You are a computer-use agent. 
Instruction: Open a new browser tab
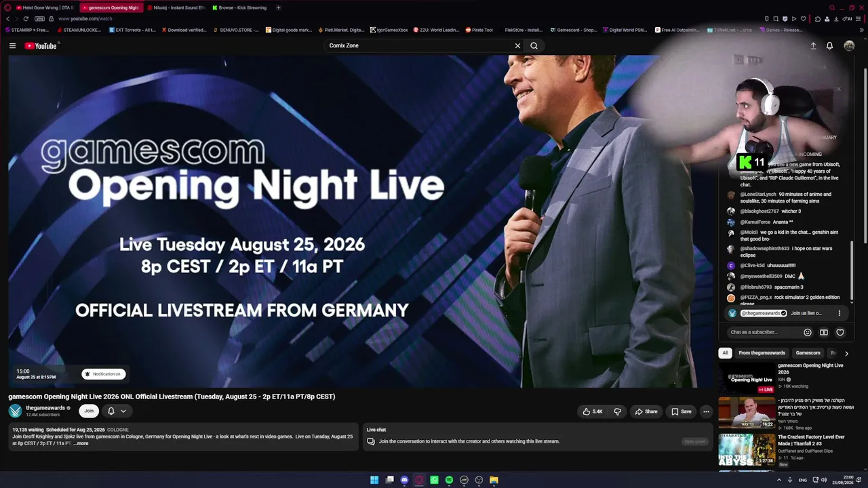pos(278,7)
